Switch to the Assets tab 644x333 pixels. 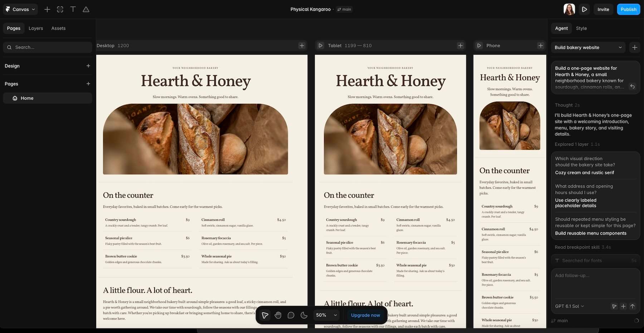coord(58,28)
